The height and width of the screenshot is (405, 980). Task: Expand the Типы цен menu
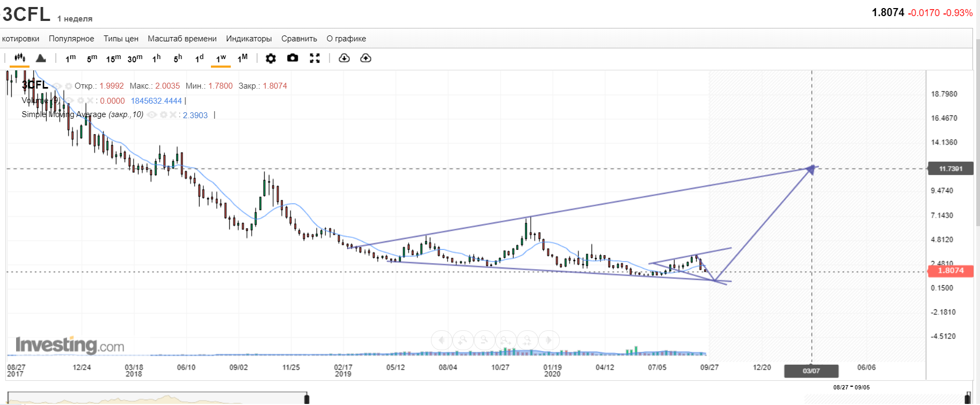tap(121, 39)
